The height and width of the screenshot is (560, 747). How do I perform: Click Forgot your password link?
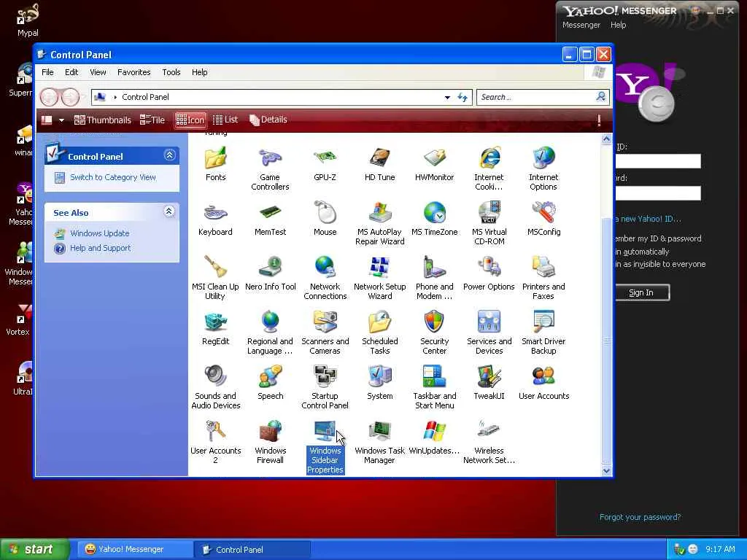(640, 517)
